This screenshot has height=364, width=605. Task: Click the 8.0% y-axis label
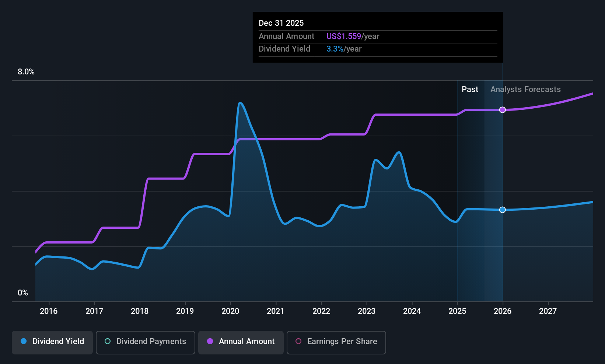click(26, 72)
